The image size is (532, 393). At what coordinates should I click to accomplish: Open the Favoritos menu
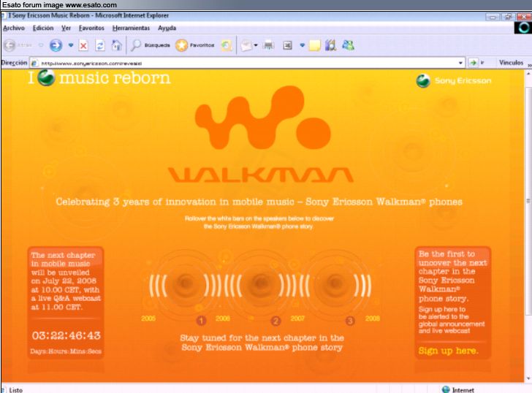pos(91,28)
